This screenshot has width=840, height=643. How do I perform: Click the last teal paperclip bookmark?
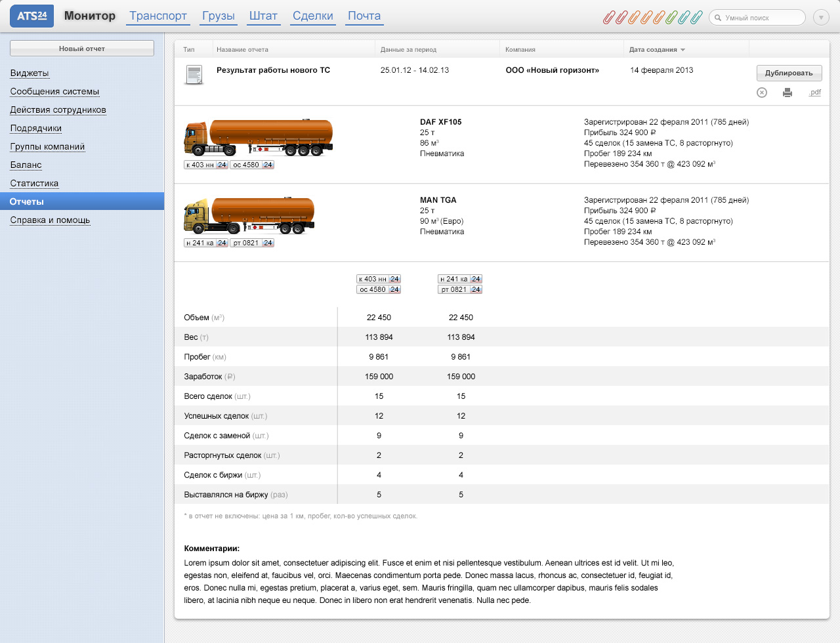(x=696, y=18)
